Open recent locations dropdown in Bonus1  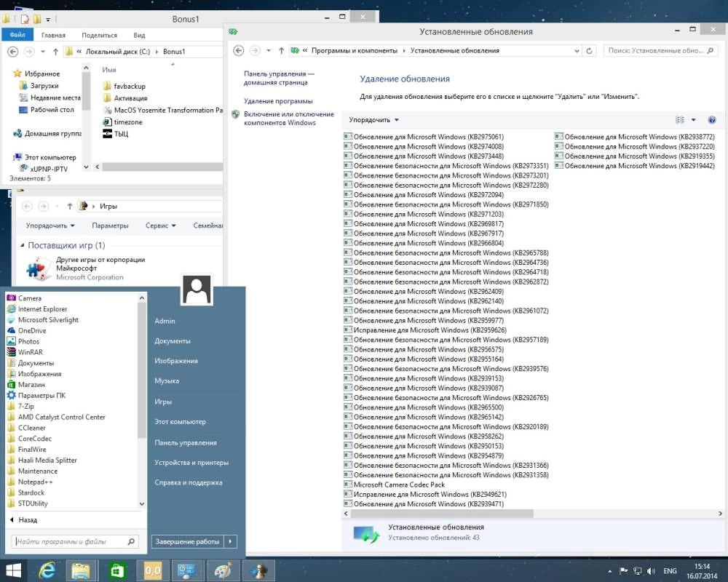[43, 52]
